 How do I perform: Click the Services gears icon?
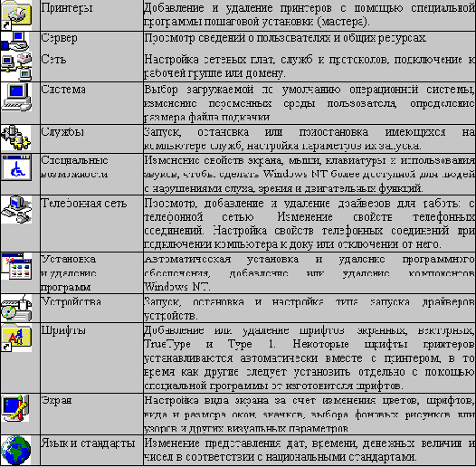[16, 138]
